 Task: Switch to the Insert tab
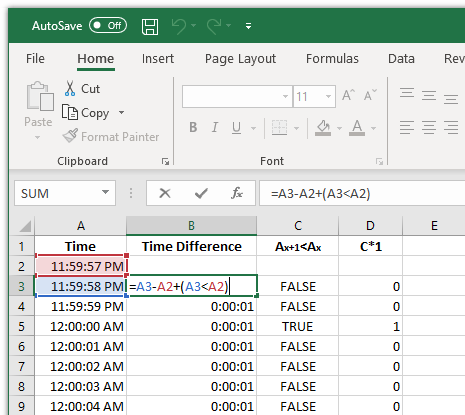[x=158, y=59]
